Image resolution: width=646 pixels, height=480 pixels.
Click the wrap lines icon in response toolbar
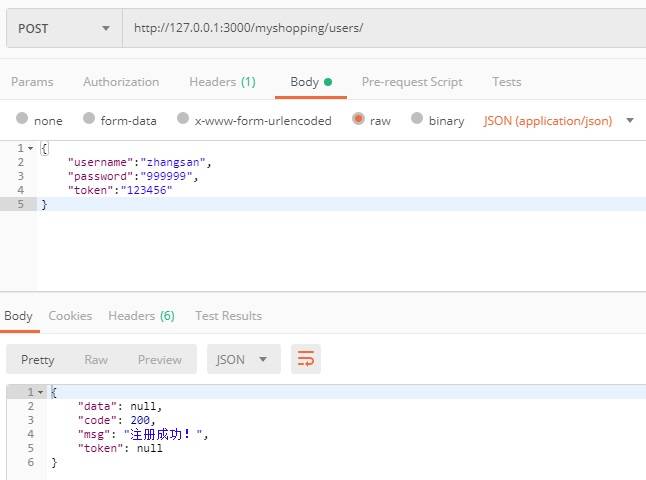(x=306, y=359)
